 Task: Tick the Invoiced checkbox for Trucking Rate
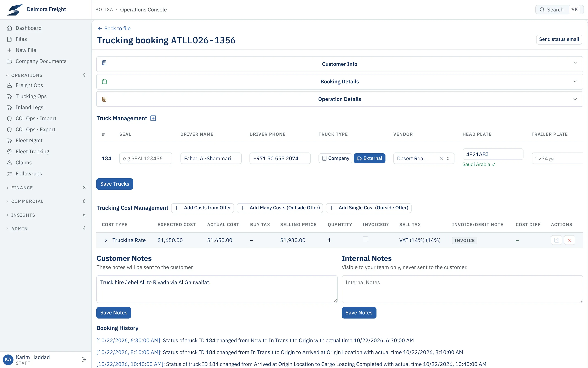point(365,239)
